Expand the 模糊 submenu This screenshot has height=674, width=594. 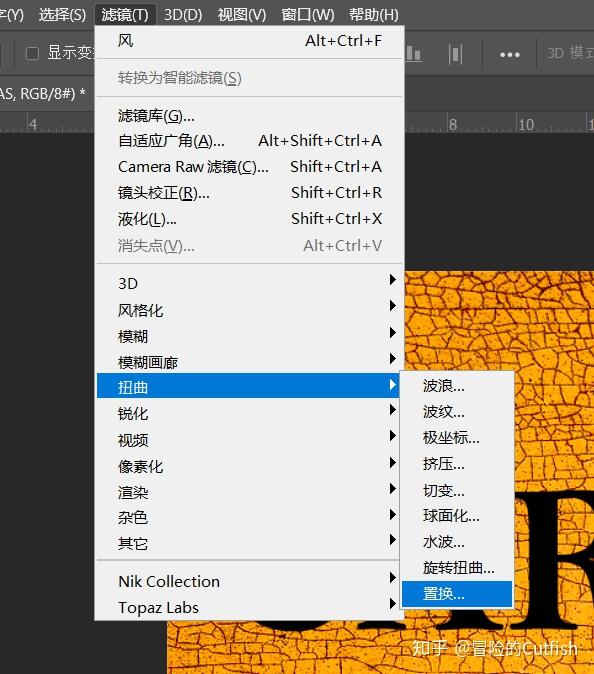tap(248, 336)
